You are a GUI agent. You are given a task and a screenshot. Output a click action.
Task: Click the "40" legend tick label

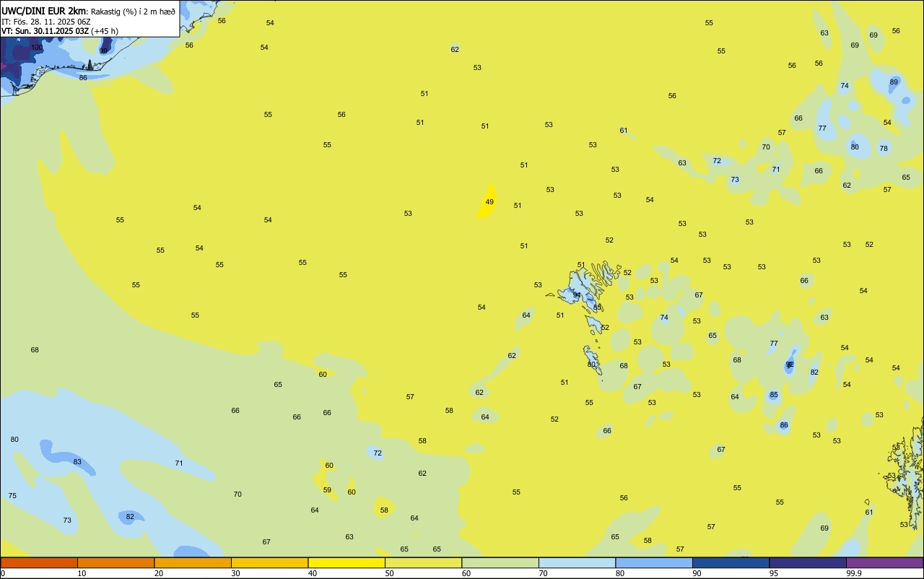click(x=313, y=573)
